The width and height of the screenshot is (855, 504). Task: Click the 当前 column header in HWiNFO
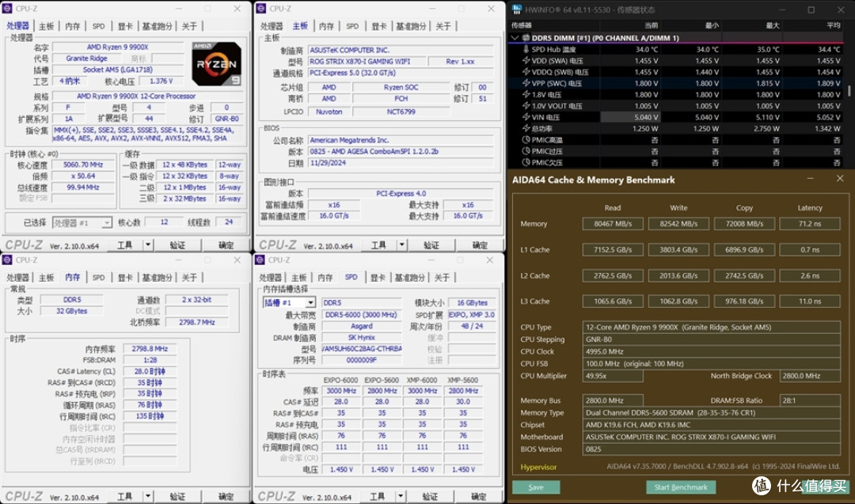click(651, 25)
